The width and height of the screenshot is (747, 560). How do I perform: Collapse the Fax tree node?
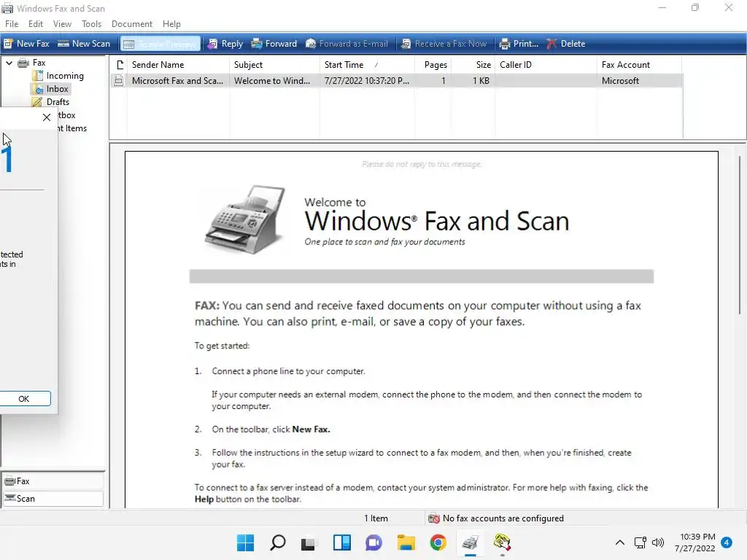[x=9, y=63]
